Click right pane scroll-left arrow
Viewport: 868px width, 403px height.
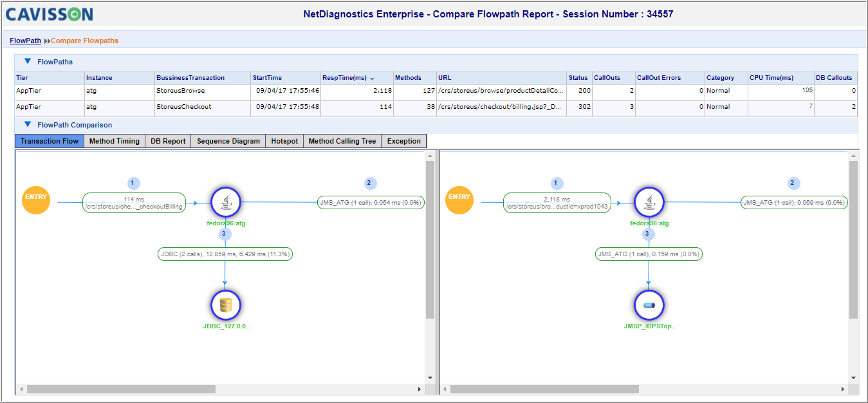pos(444,389)
